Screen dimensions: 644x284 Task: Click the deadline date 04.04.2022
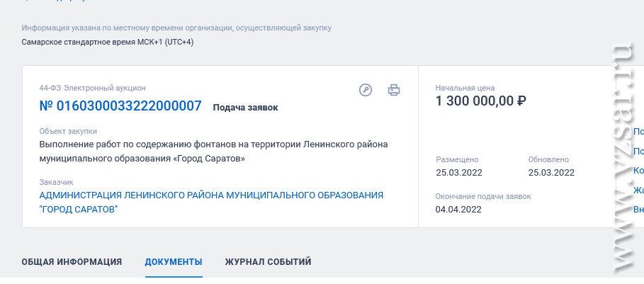coord(458,210)
